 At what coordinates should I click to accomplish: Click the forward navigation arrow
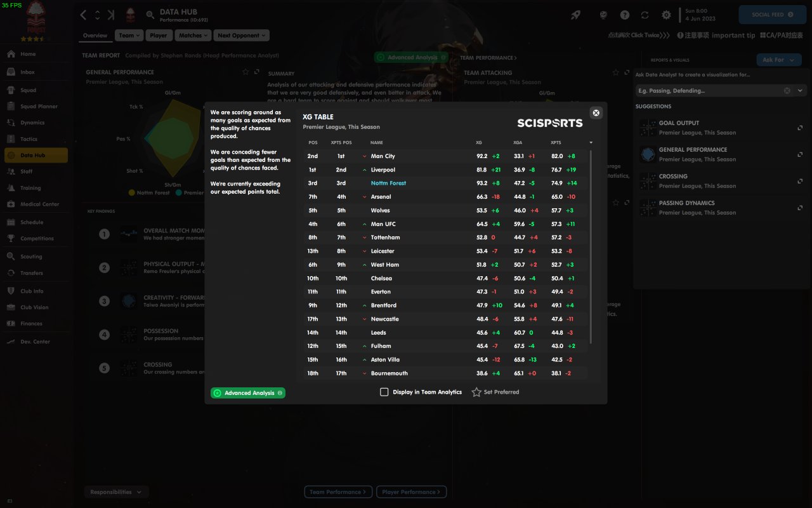(112, 15)
